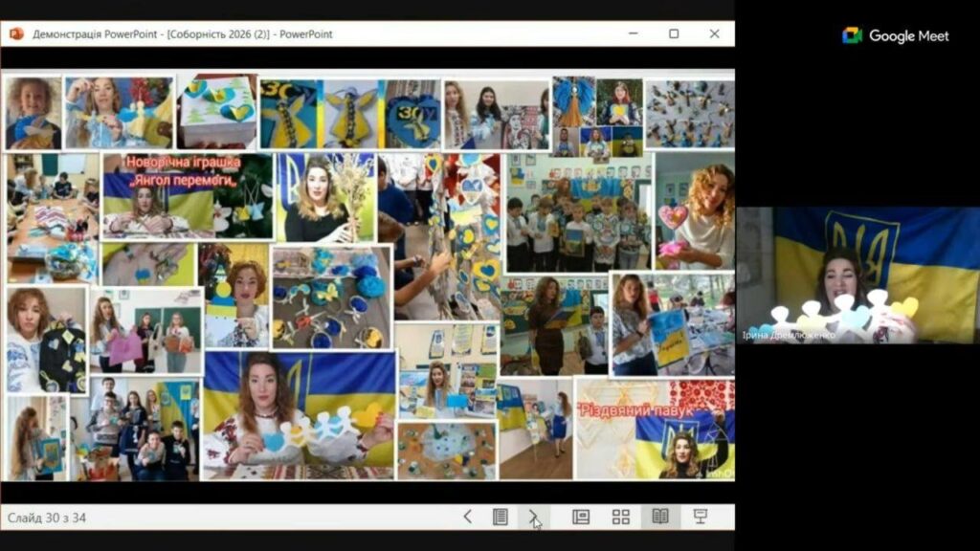Close the PowerPoint slideshow window

pos(714,33)
